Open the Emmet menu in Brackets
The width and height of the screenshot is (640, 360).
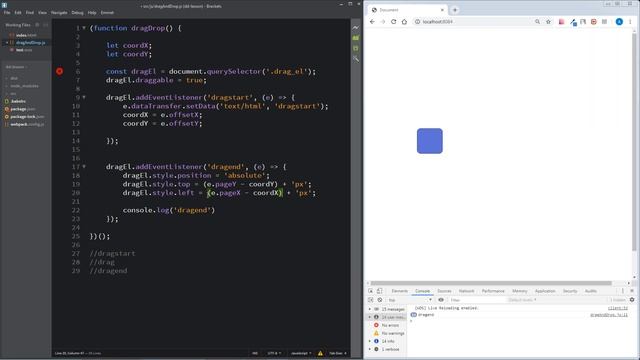[107, 13]
